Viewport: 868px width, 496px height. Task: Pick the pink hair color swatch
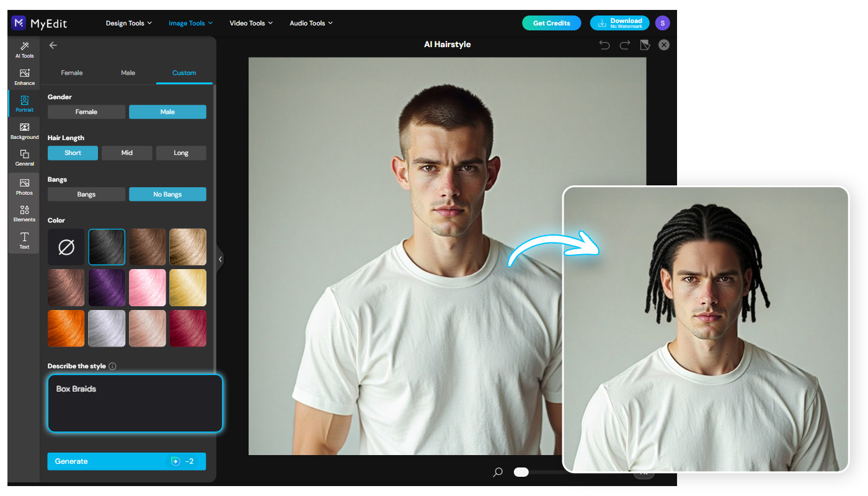tap(148, 288)
